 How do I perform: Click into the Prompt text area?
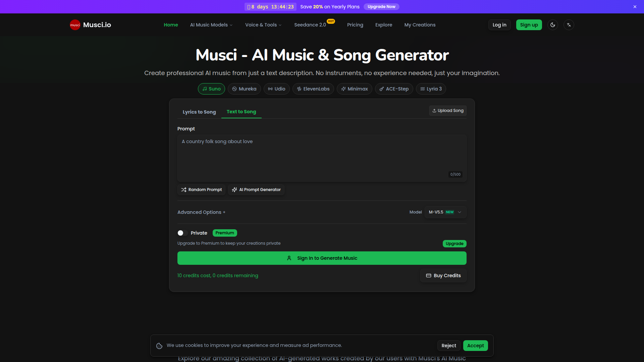322,158
